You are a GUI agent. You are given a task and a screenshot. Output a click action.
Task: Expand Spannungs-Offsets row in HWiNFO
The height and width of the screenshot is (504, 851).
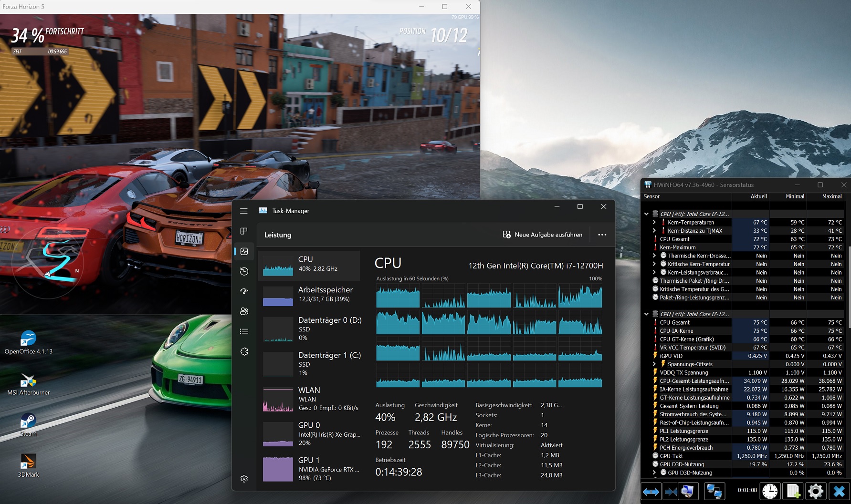654,364
